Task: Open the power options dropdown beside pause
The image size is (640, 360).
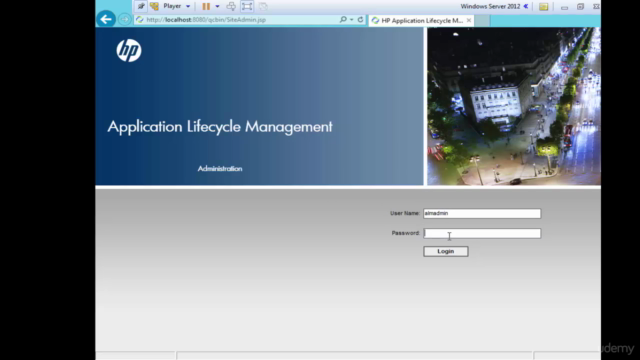Action: coord(217,7)
